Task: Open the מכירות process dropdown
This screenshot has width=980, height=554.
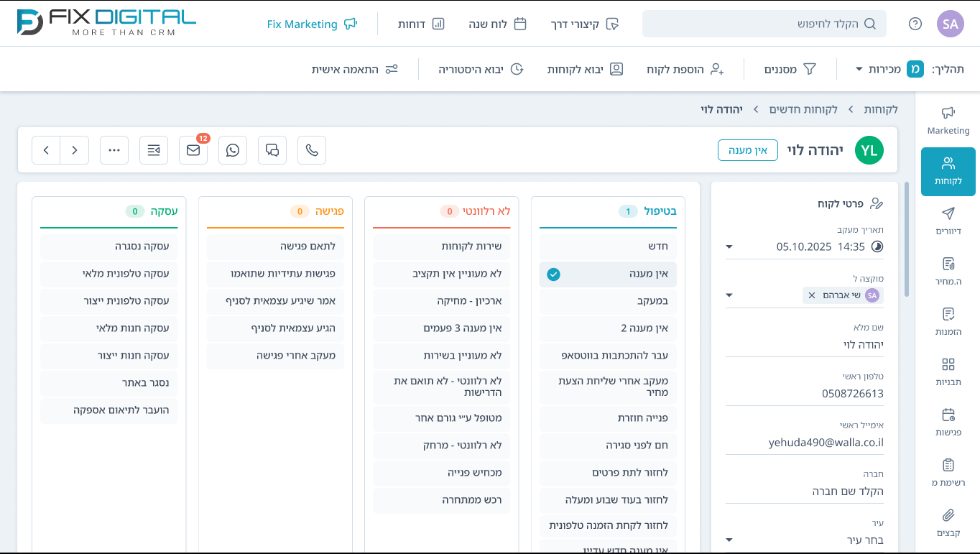Action: pyautogui.click(x=889, y=69)
